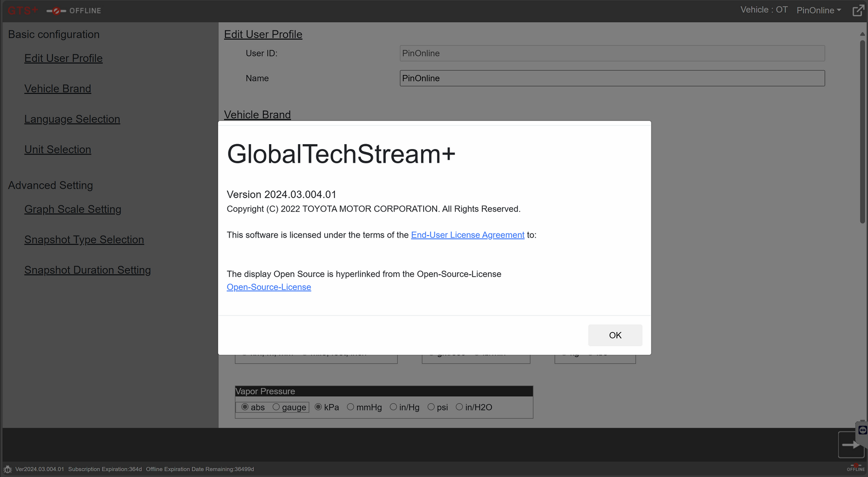Viewport: 868px width, 477px height.
Task: Open the PinOnline user dropdown menu
Action: click(x=818, y=10)
